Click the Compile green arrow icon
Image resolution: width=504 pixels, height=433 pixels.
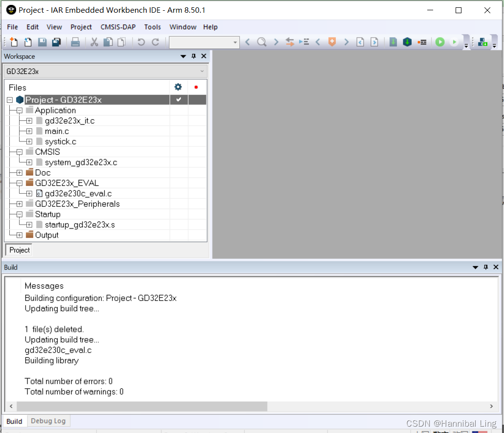tap(393, 42)
